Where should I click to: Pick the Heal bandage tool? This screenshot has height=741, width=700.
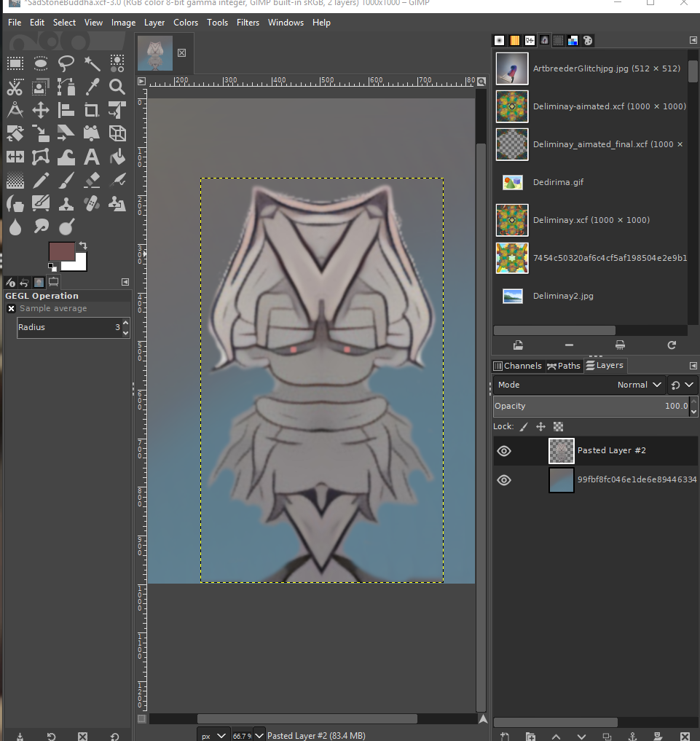(x=92, y=204)
